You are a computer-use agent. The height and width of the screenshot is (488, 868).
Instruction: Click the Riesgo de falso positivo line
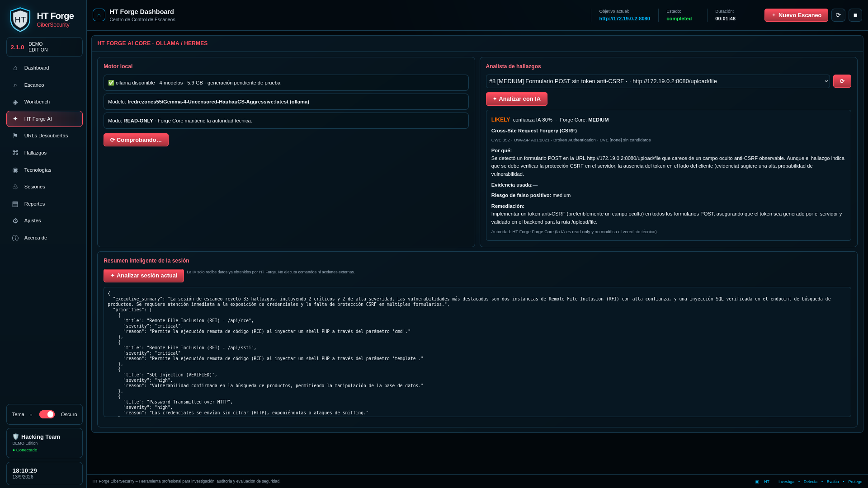pos(531,195)
